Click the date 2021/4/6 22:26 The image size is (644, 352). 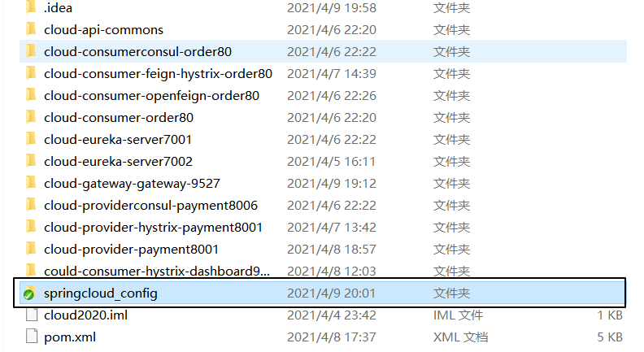pos(332,96)
